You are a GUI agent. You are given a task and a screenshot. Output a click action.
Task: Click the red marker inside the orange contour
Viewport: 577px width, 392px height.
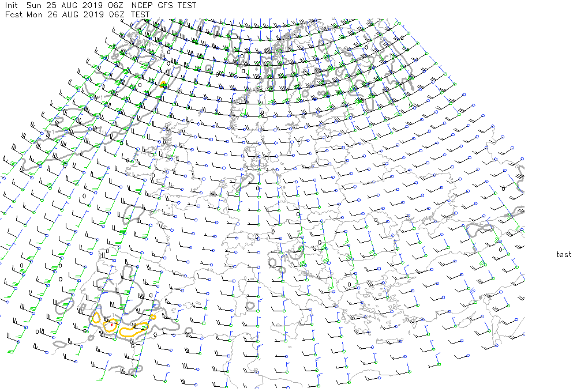click(x=111, y=325)
